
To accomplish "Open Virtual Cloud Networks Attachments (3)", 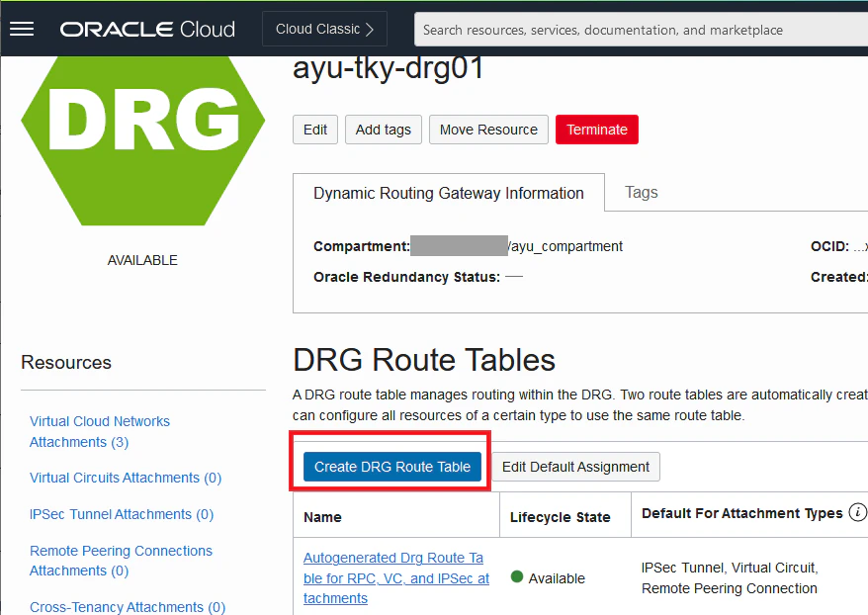I will pos(100,432).
